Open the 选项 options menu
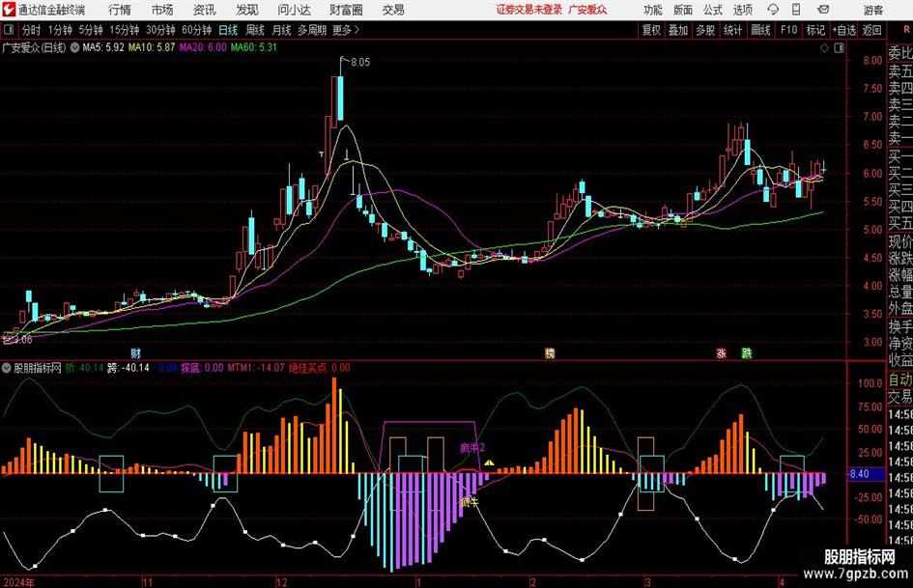Image resolution: width=913 pixels, height=588 pixels. click(x=742, y=10)
